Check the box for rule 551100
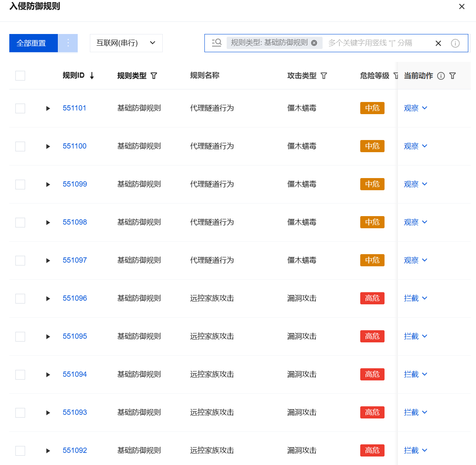Viewport: 476px width, 465px height. 20,147
